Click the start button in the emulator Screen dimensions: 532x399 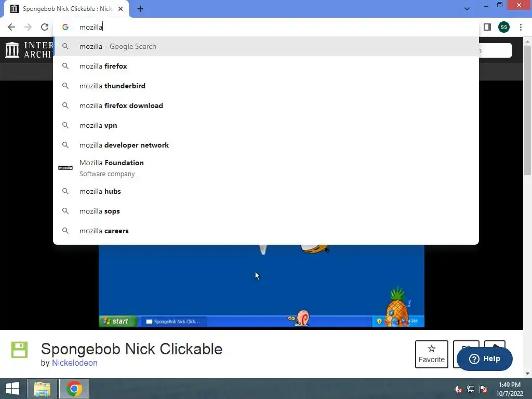pyautogui.click(x=118, y=321)
